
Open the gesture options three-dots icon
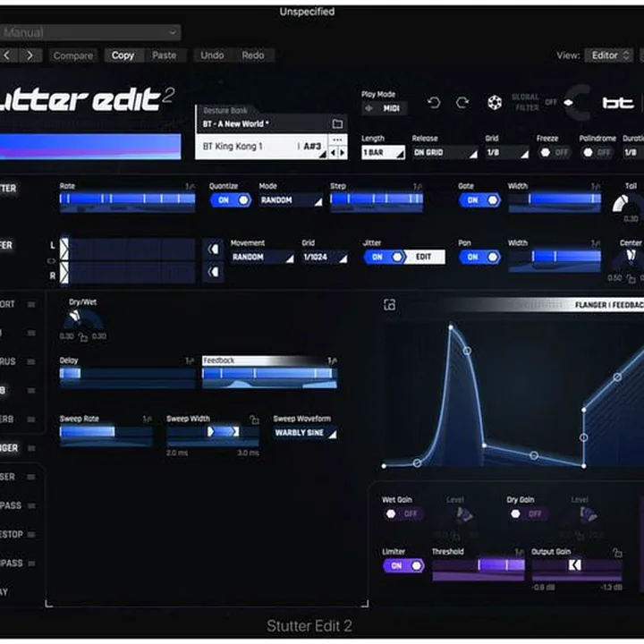click(337, 140)
